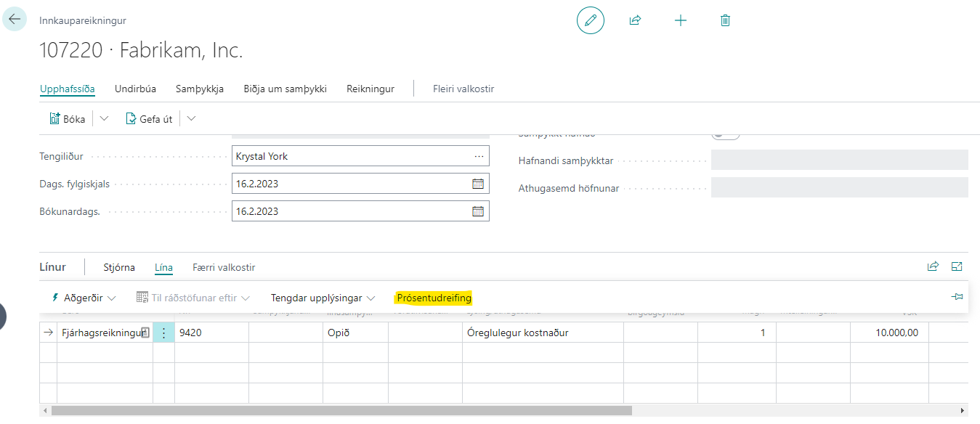Click the three-dot row menu for line

pos(163,333)
